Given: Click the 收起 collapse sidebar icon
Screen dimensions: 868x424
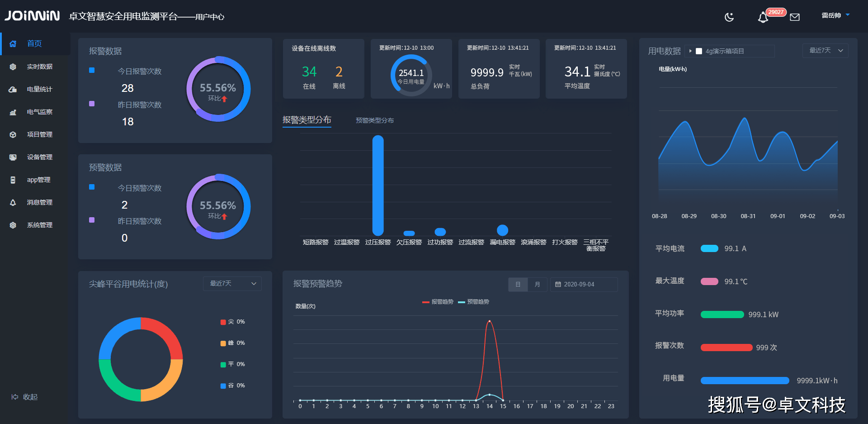Looking at the screenshot, I should 14,397.
